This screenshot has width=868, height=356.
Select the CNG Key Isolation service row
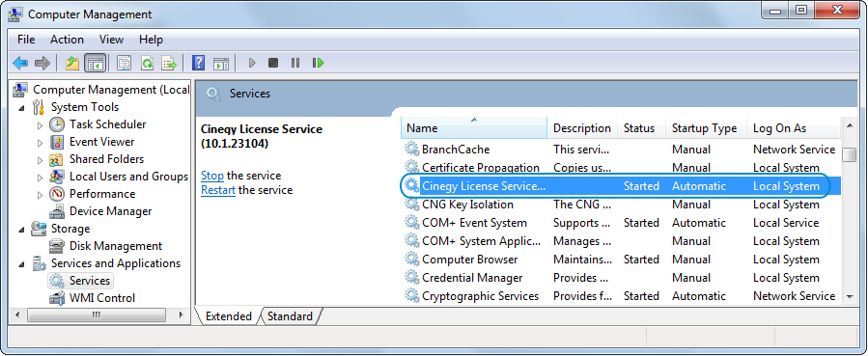click(x=621, y=205)
